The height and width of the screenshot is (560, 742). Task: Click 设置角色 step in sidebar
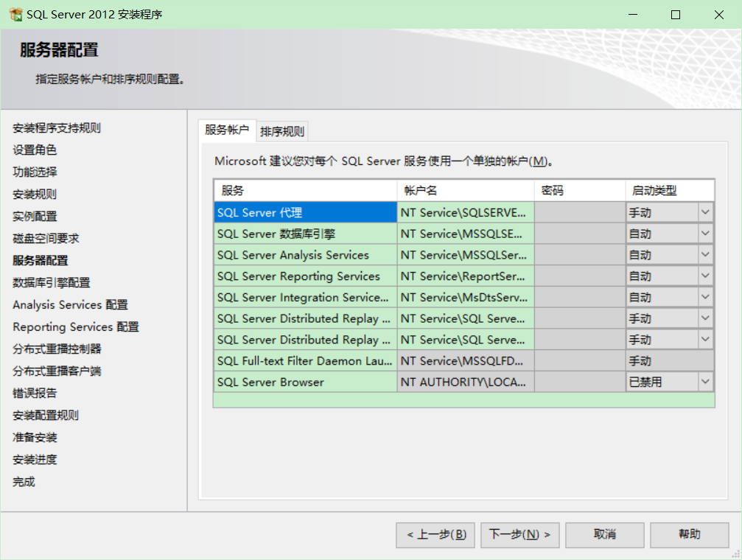pos(35,150)
